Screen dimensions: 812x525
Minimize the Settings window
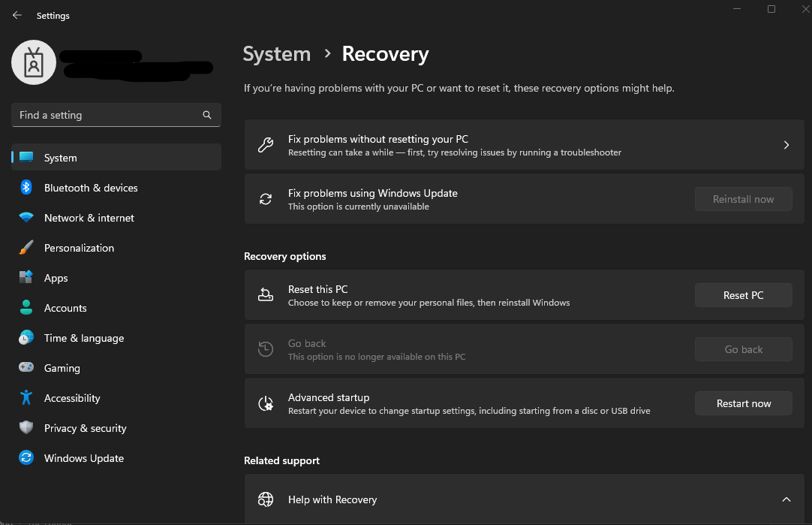click(x=737, y=9)
